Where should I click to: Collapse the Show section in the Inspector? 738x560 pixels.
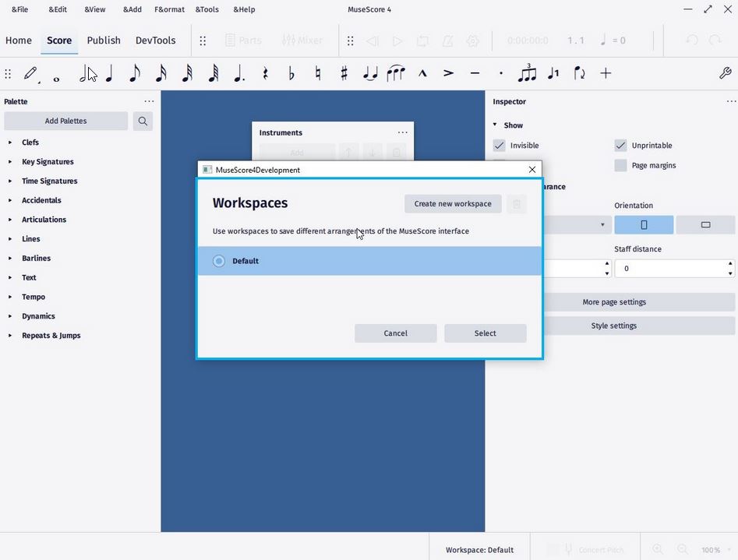click(495, 125)
